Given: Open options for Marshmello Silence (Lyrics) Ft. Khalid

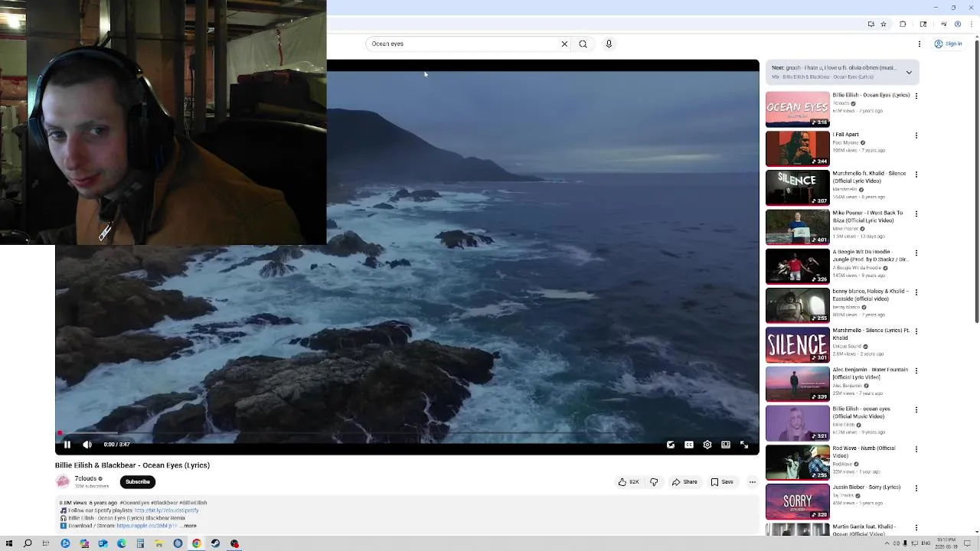Looking at the screenshot, I should (x=916, y=331).
